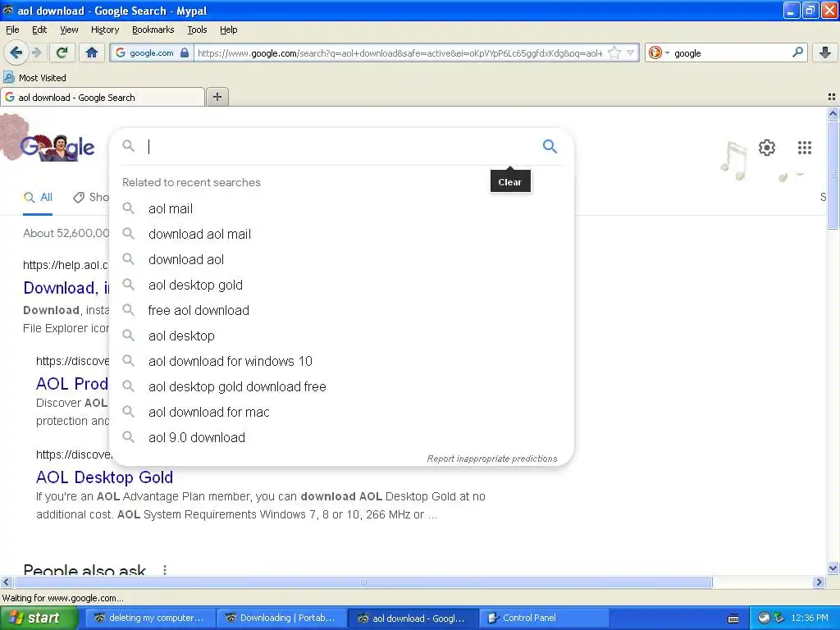Open the People also ask options dots
The height and width of the screenshot is (630, 840).
coord(164,570)
